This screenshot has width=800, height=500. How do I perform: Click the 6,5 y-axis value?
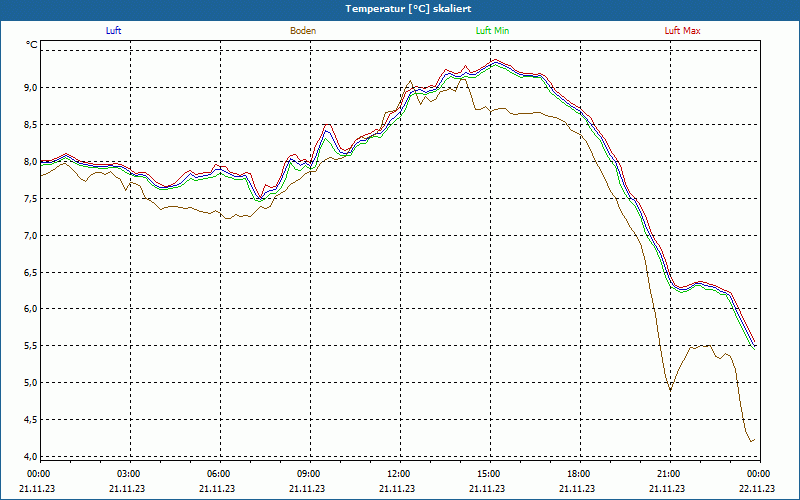tap(31, 272)
